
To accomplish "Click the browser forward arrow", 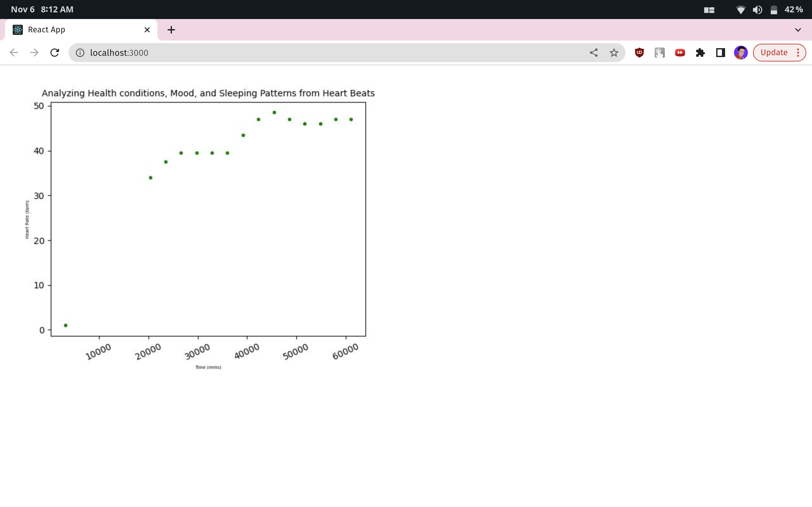I will [x=34, y=53].
